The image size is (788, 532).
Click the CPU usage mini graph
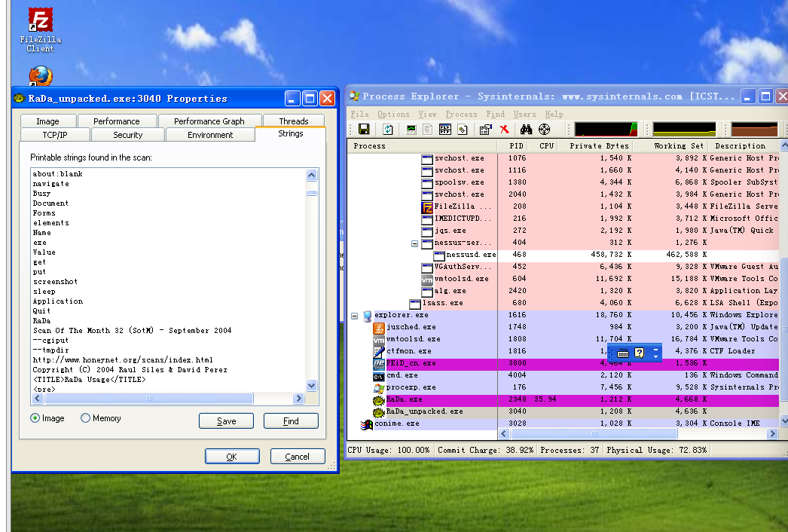click(x=606, y=129)
